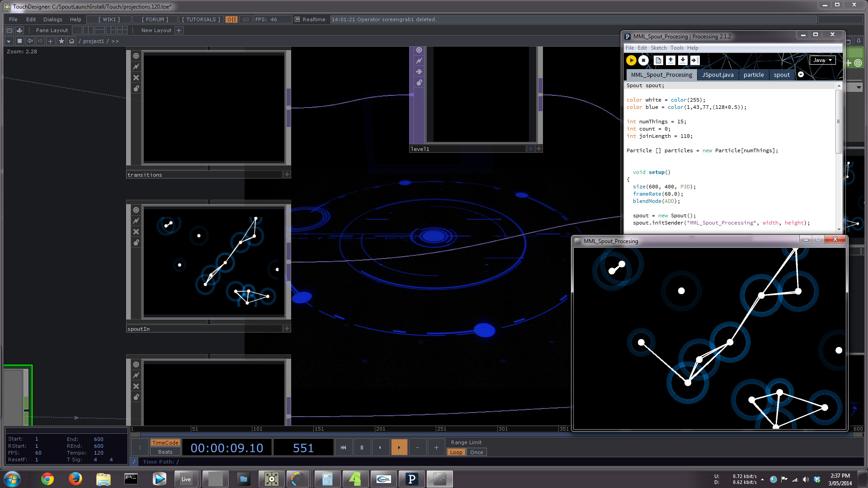Bookmark the current network with the star

[x=61, y=41]
